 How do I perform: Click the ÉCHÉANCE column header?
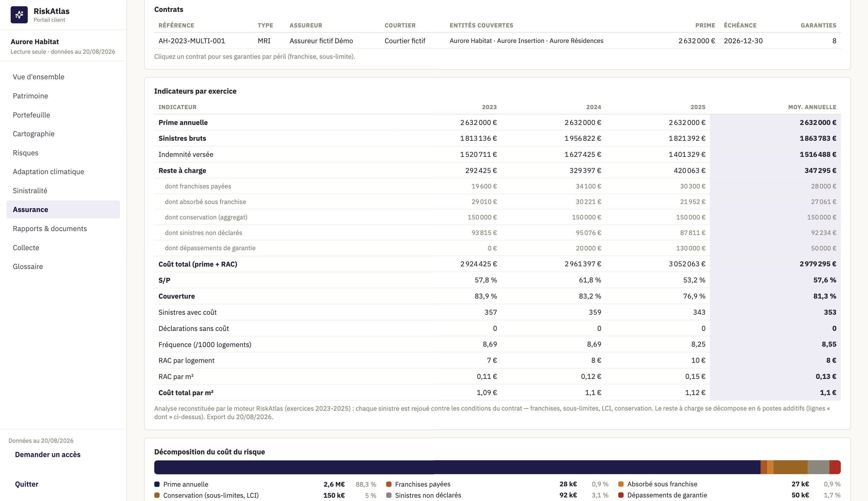(x=740, y=25)
